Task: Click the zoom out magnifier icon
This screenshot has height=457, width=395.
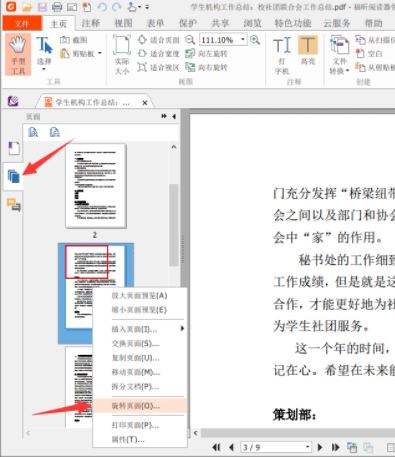Action: pyautogui.click(x=190, y=40)
